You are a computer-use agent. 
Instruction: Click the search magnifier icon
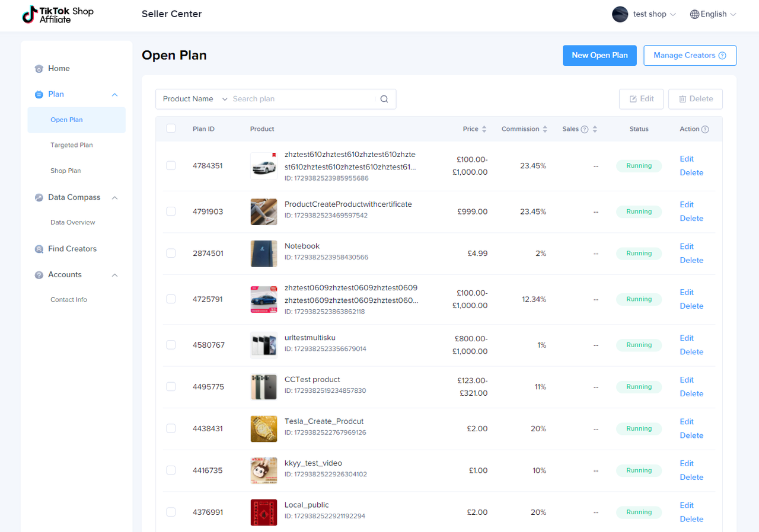[x=384, y=99]
